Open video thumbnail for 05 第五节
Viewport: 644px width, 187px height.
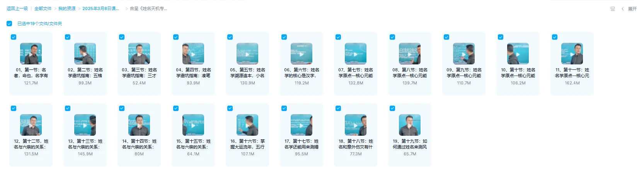[247, 54]
